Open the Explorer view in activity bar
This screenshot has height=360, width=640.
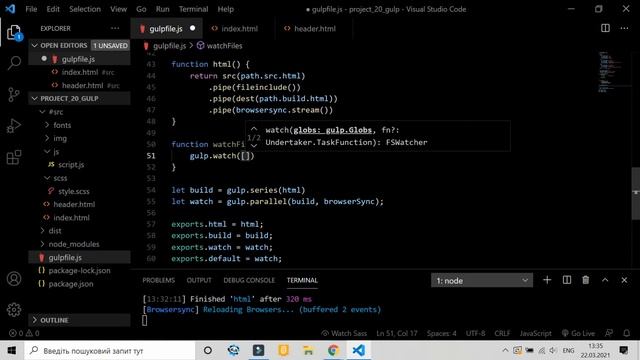(x=14, y=32)
